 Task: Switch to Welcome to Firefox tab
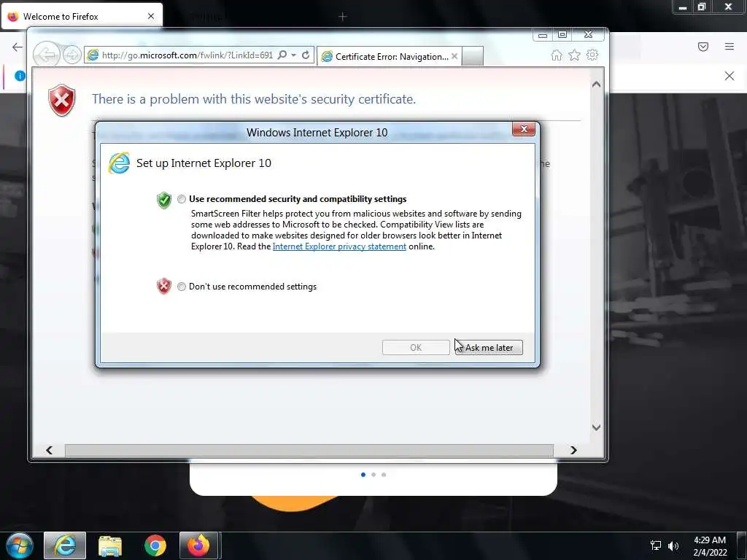(x=82, y=16)
